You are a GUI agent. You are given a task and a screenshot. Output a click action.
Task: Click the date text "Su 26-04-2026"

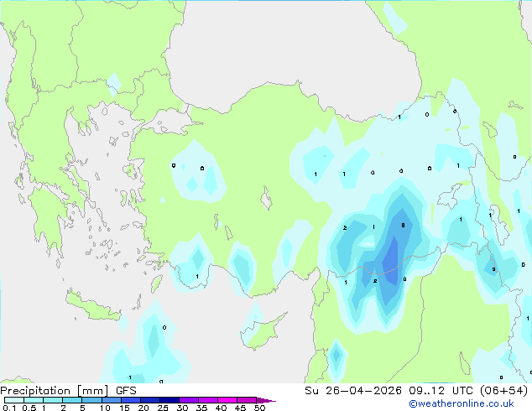click(353, 391)
